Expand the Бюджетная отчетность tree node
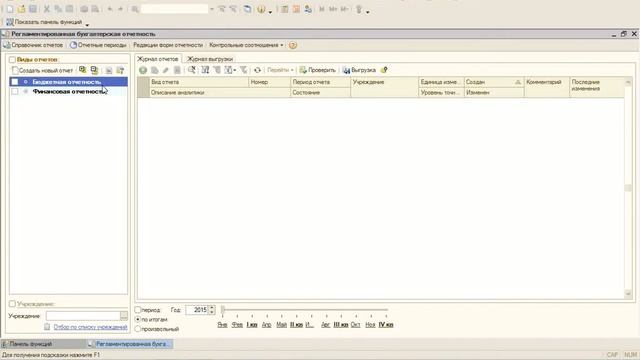 click(26, 82)
